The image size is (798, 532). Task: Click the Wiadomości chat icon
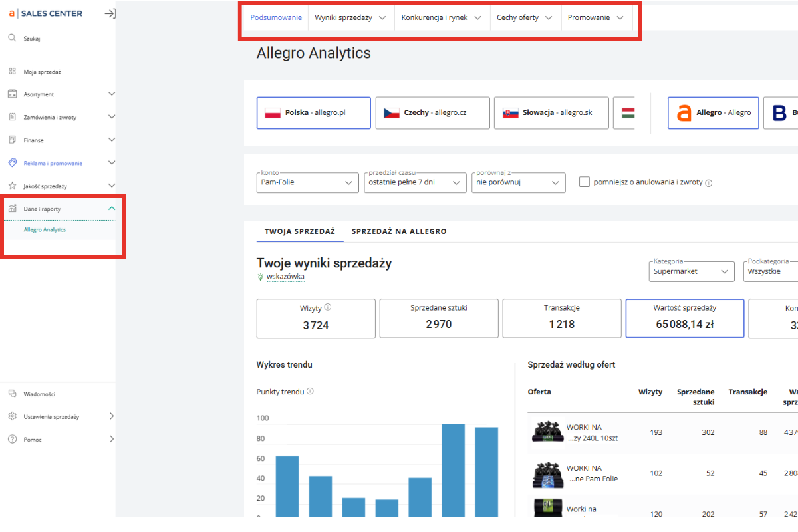point(12,394)
